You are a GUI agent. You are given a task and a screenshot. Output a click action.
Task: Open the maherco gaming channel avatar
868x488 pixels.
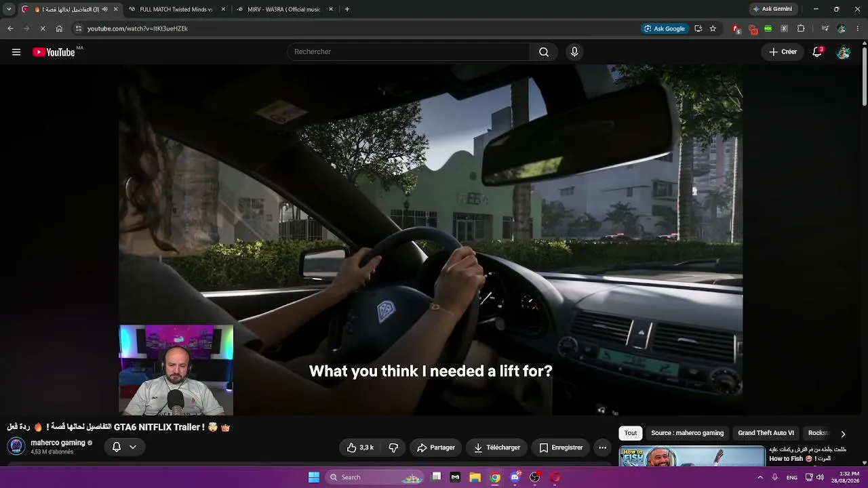(x=17, y=447)
